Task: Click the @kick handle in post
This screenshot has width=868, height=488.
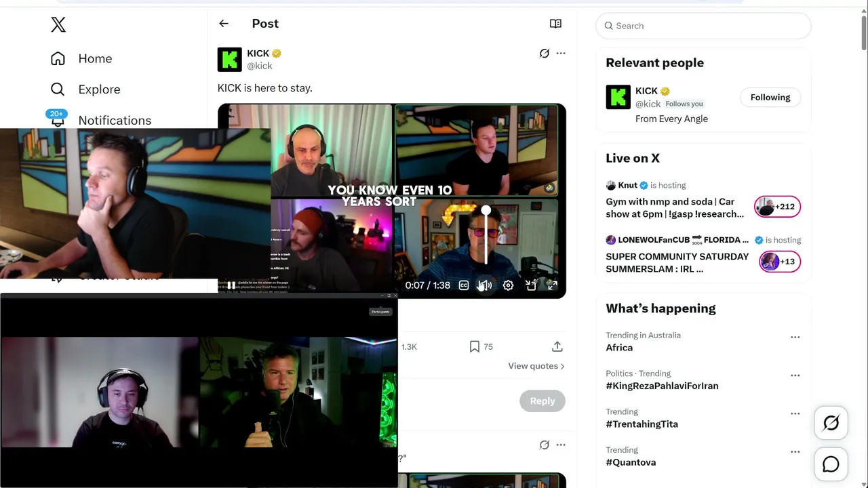Action: [x=259, y=66]
